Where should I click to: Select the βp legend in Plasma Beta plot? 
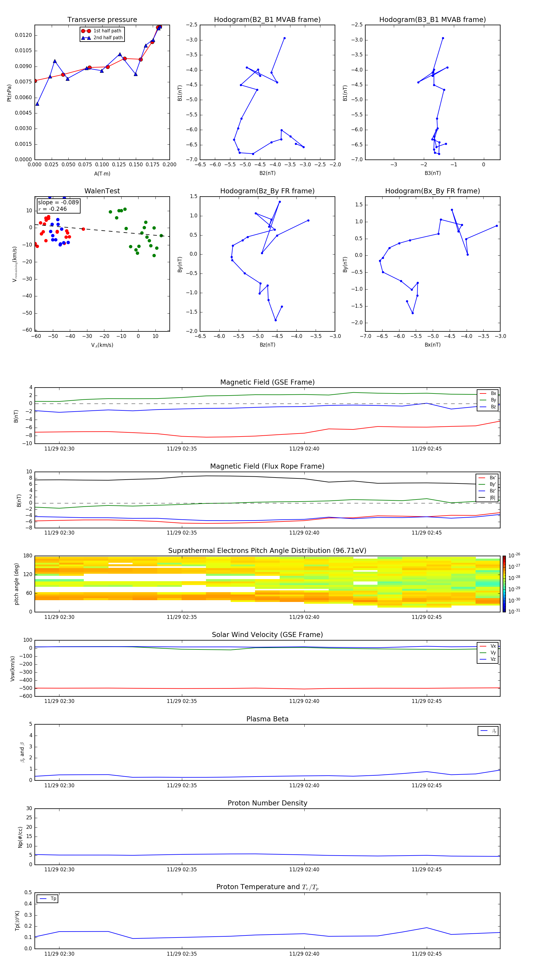click(x=488, y=731)
